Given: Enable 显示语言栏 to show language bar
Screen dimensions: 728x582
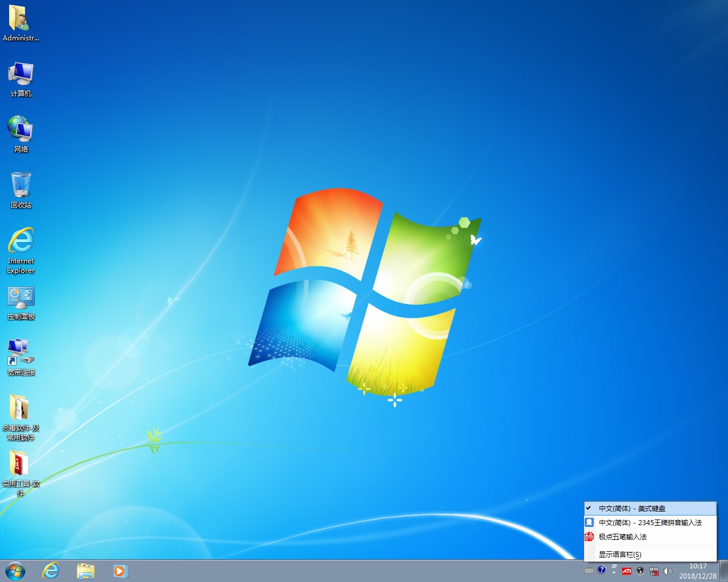Looking at the screenshot, I should tap(620, 554).
